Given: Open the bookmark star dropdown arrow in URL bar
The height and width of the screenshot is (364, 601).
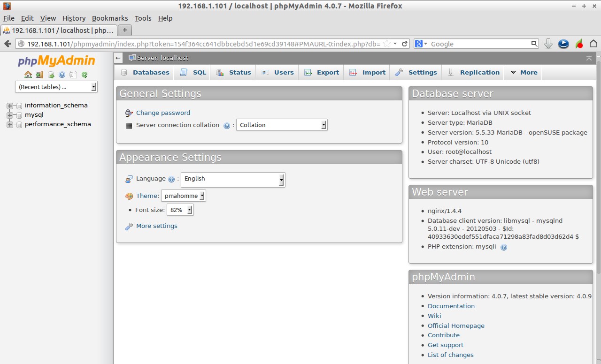Looking at the screenshot, I should point(395,44).
